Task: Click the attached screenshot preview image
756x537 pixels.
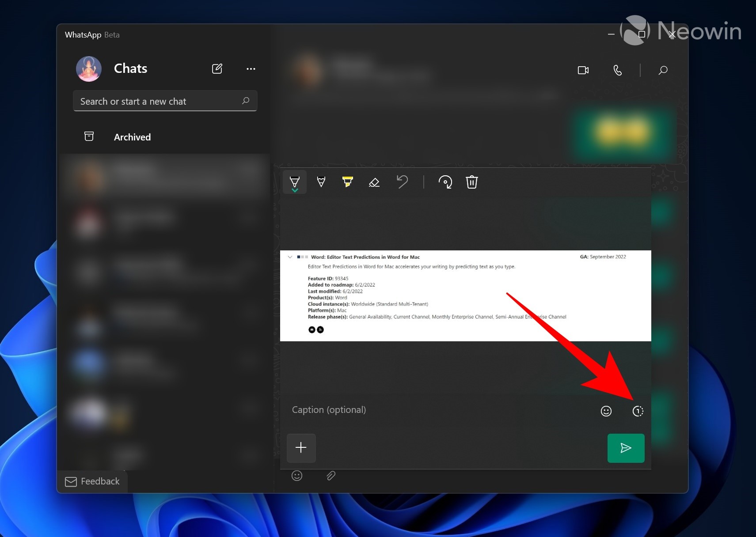Action: pos(465,296)
